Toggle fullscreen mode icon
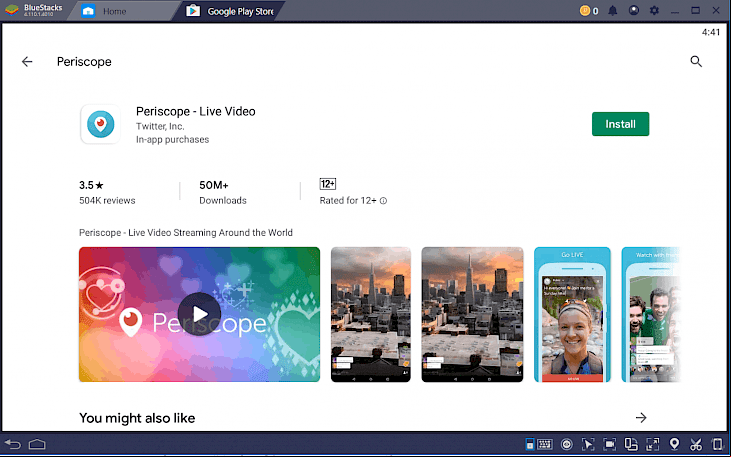The height and width of the screenshot is (457, 731). 653,444
